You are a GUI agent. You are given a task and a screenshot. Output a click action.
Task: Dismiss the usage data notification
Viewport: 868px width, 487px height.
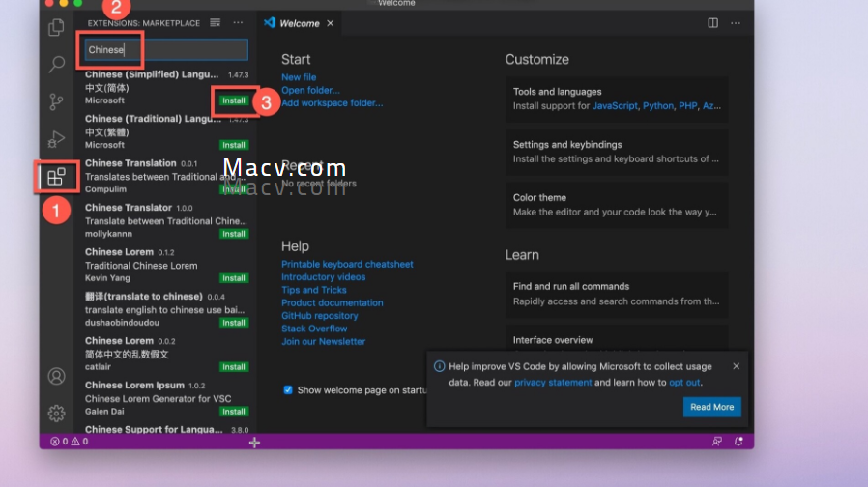tap(736, 366)
